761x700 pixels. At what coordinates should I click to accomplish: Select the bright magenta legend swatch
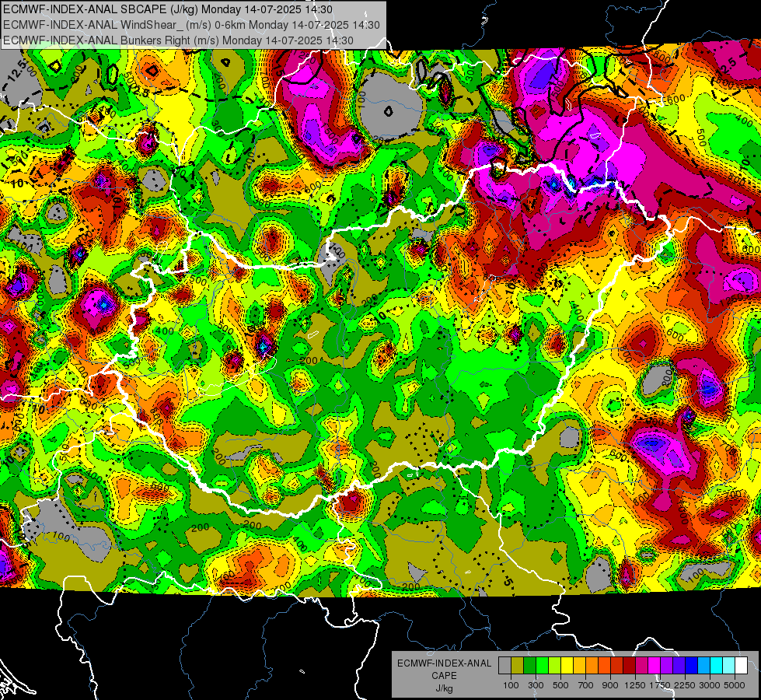(655, 666)
